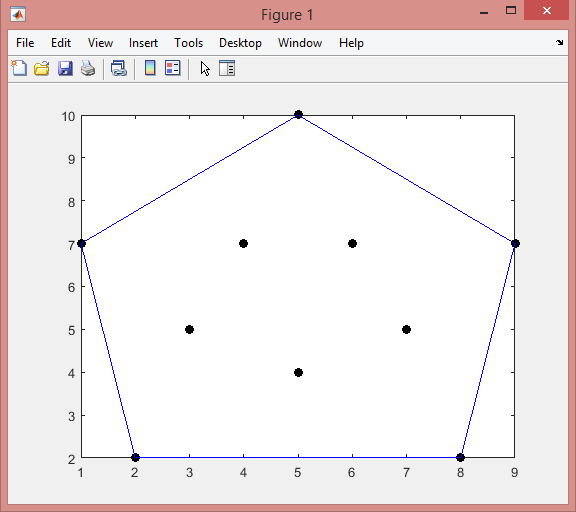576x512 pixels.
Task: Open the View menu
Action: click(x=100, y=43)
